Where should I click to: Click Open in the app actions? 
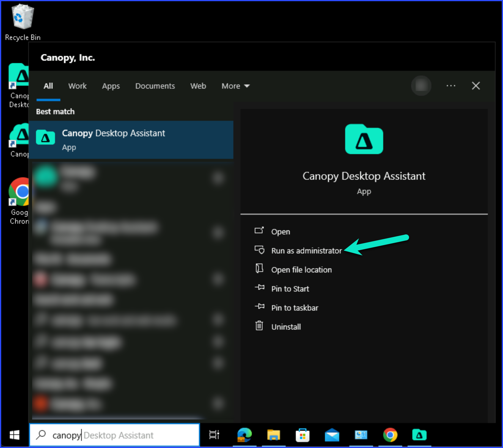click(281, 232)
